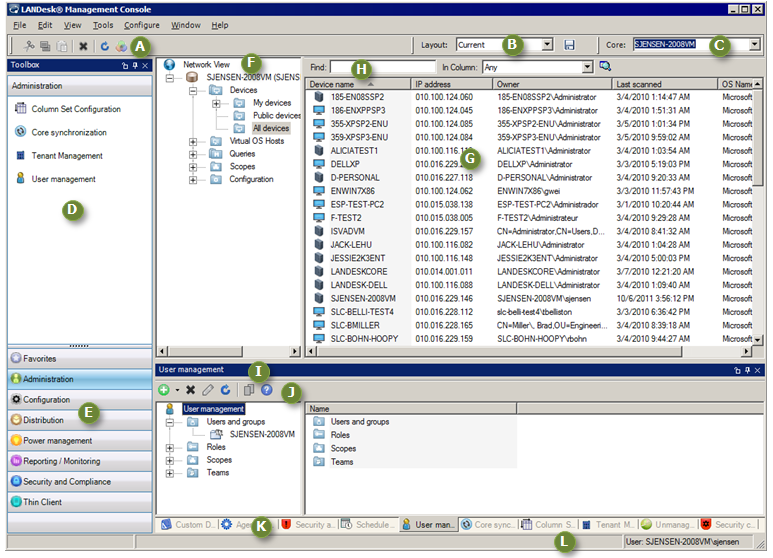Pin the User management panel

747,370
